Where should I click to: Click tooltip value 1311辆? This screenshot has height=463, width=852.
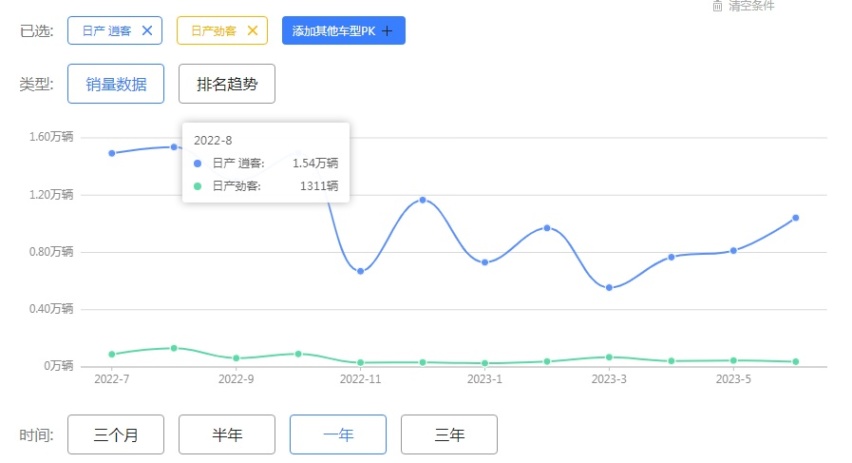319,186
